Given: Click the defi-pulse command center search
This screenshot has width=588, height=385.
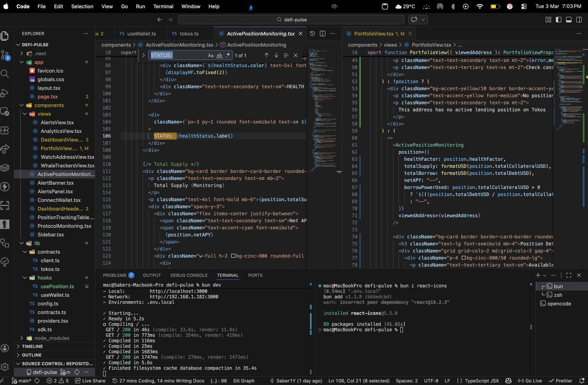Looking at the screenshot, I should pyautogui.click(x=292, y=20).
